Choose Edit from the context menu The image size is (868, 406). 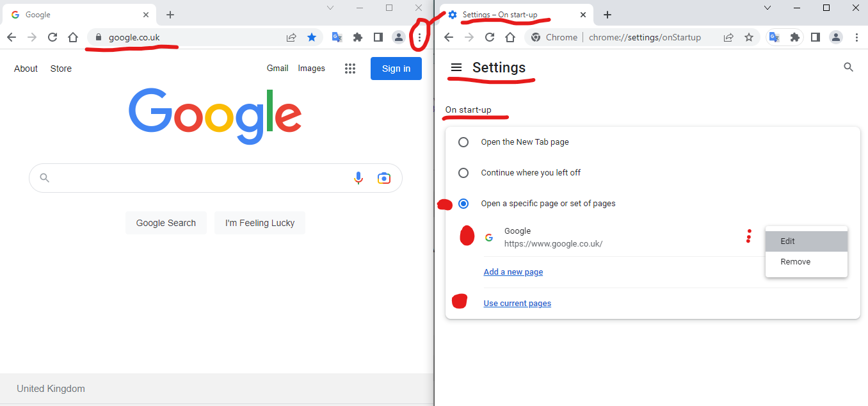click(x=807, y=241)
